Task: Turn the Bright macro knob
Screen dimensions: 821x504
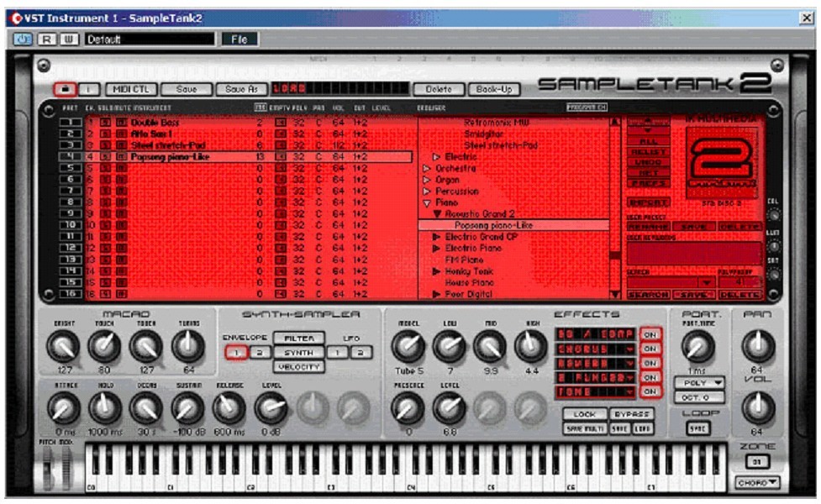Action: (x=63, y=345)
